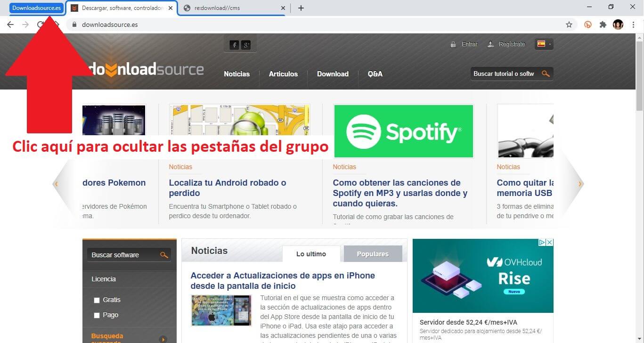The width and height of the screenshot is (644, 343).
Task: Click the Buscar software search field
Action: [x=123, y=255]
